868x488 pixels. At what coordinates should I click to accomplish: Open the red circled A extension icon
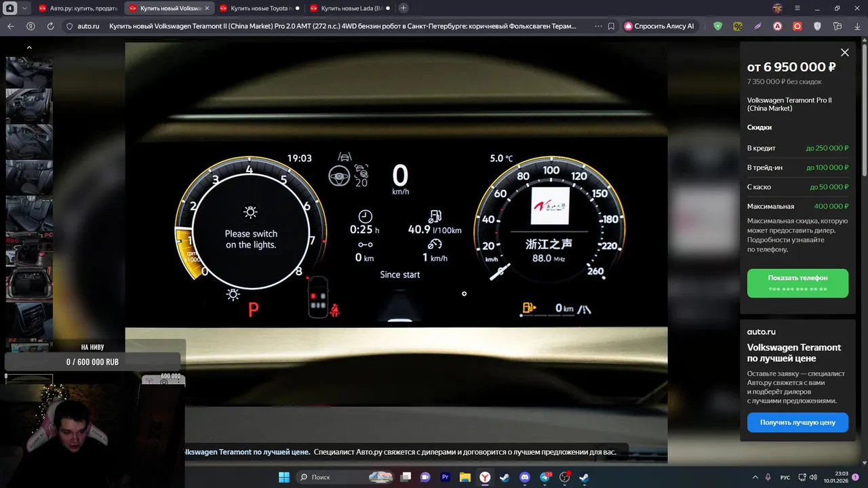[777, 26]
